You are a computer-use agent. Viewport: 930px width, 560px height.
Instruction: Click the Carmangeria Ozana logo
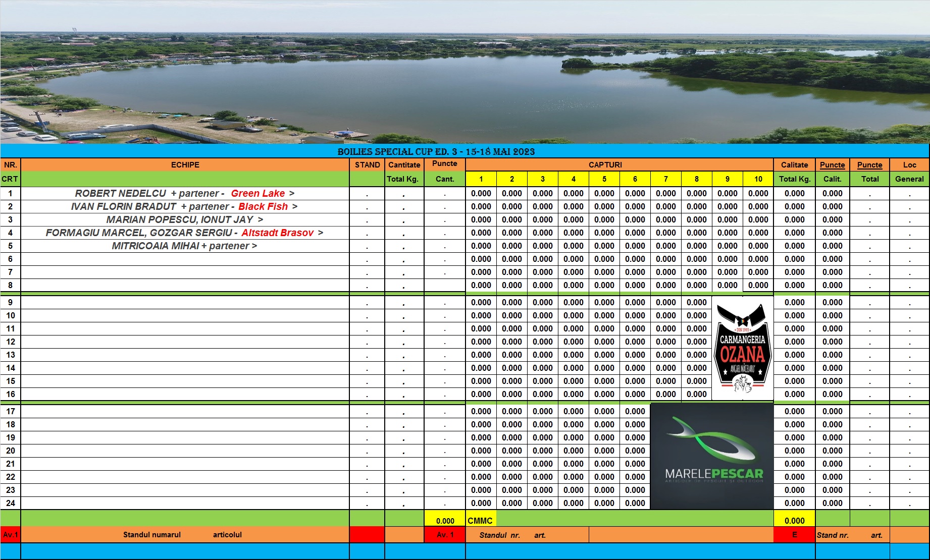pyautogui.click(x=742, y=348)
